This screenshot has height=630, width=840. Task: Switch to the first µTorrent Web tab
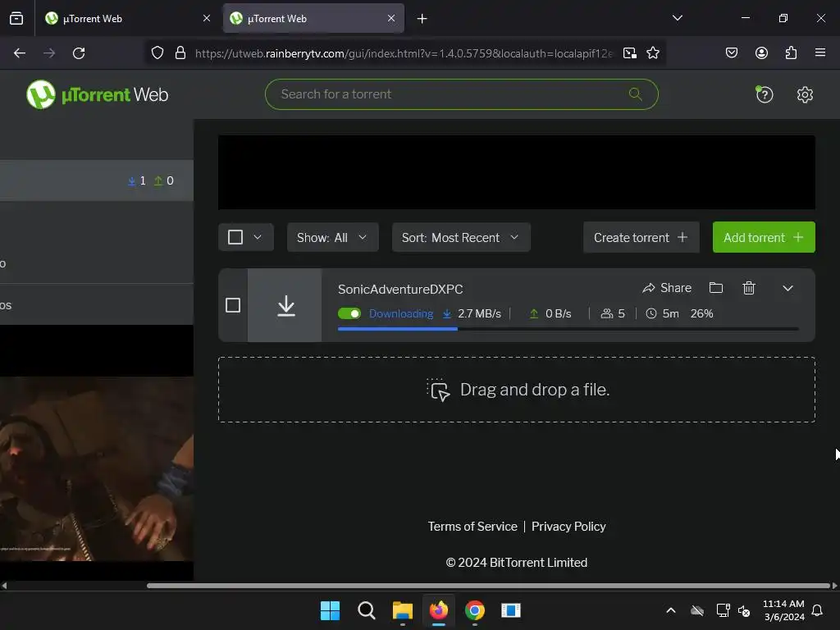click(x=129, y=19)
